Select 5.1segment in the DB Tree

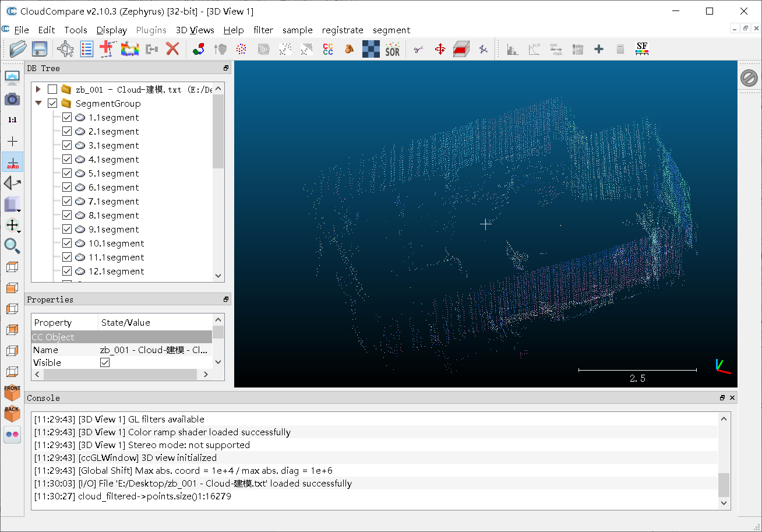tap(114, 174)
